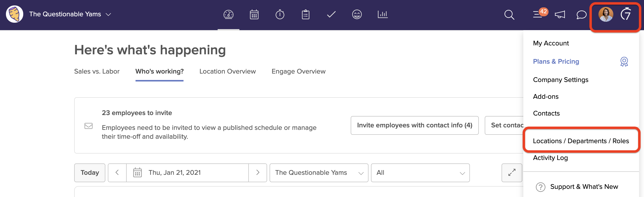Image resolution: width=644 pixels, height=197 pixels.
Task: Click the Here's what's happening heading
Action: (150, 50)
